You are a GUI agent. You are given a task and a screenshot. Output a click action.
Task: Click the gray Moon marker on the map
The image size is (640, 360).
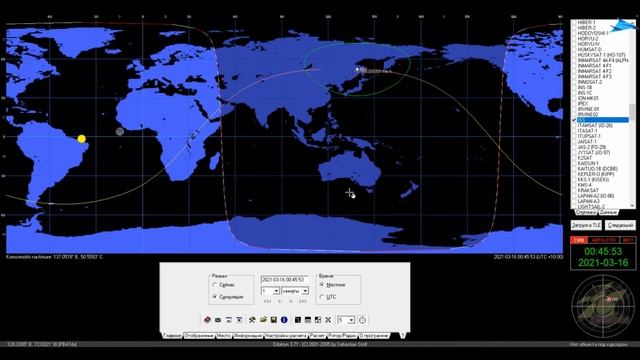tap(120, 131)
